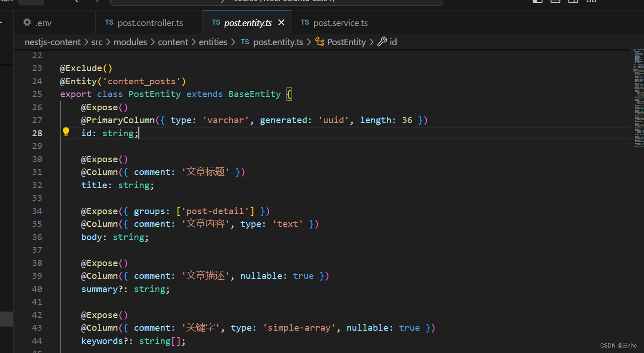Click the '文章内容' comment string
Image resolution: width=644 pixels, height=353 pixels.
(205, 224)
